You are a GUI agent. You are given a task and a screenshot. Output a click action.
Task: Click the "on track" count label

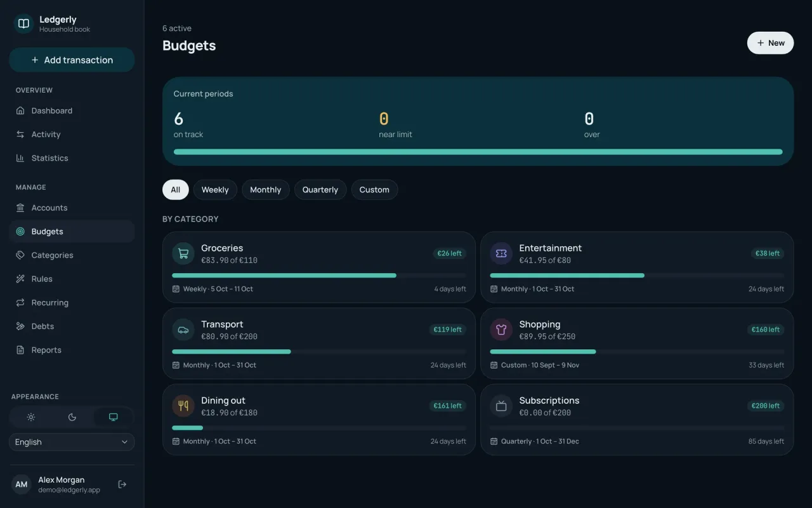click(188, 135)
